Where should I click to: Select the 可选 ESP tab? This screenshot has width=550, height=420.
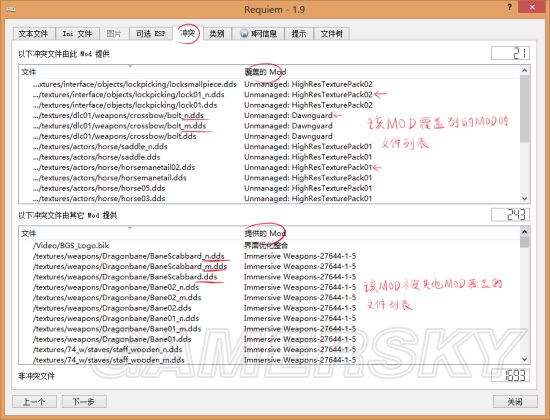point(150,34)
